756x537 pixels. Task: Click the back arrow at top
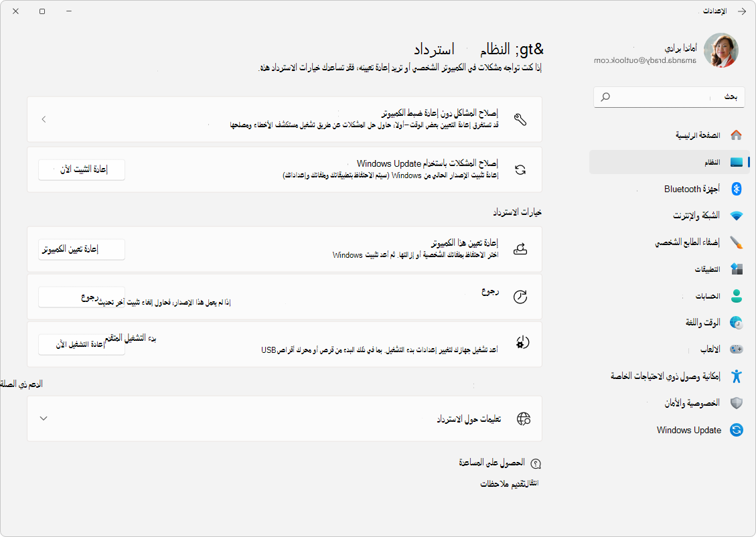click(742, 10)
